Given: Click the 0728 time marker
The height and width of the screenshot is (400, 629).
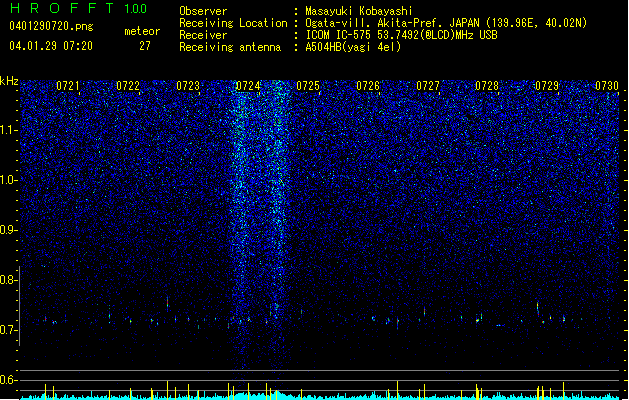Looking at the screenshot, I should pyautogui.click(x=487, y=86).
